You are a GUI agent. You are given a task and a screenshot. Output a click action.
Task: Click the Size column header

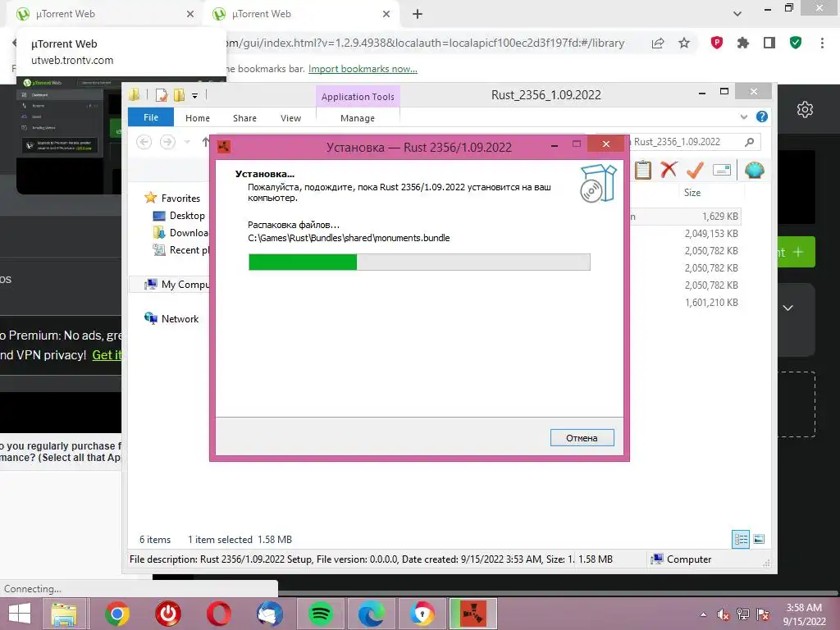click(x=692, y=192)
